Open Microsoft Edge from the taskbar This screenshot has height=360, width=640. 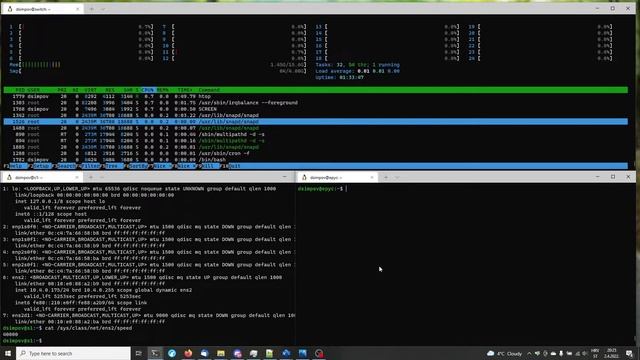pyautogui.click(x=172, y=353)
